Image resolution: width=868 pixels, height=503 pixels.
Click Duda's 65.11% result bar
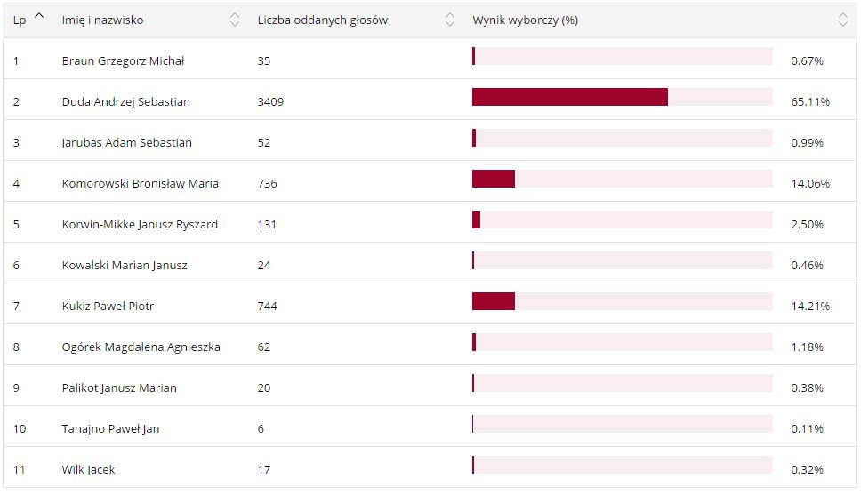coord(569,97)
